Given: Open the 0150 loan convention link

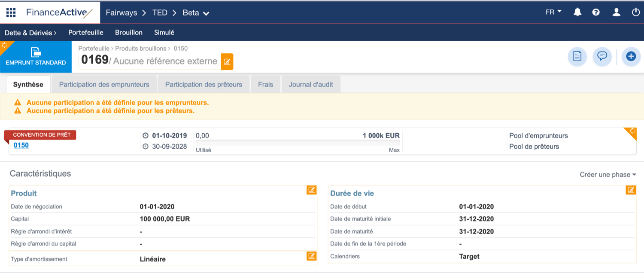Looking at the screenshot, I should pyautogui.click(x=21, y=145).
